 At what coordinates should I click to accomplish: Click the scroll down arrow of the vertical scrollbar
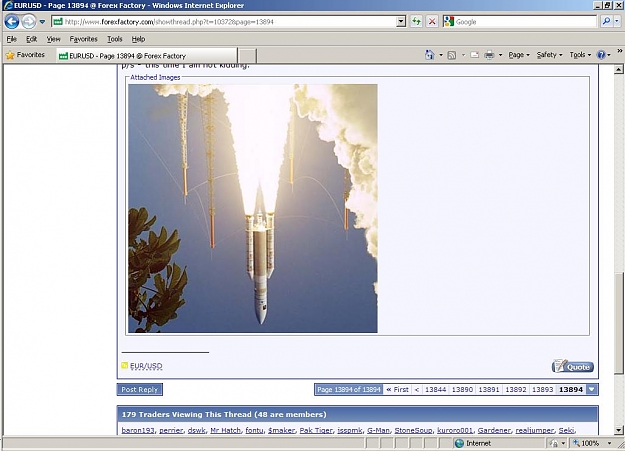pos(619,430)
